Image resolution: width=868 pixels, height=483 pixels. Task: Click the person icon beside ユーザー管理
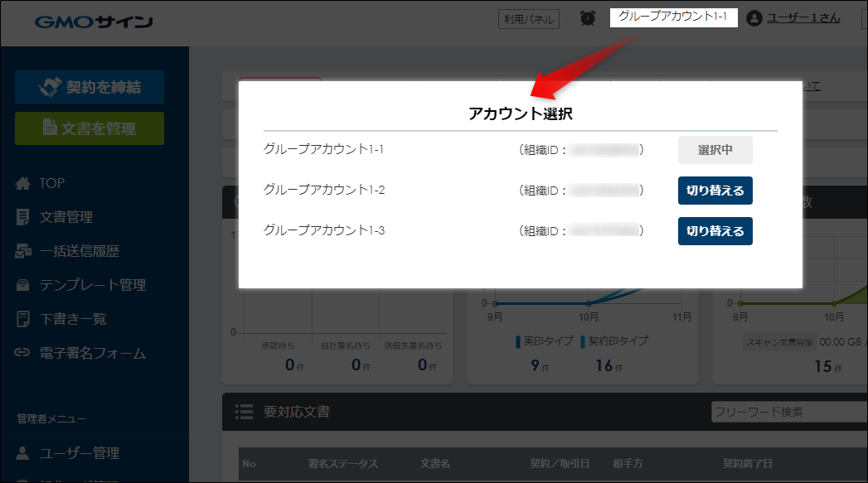[x=22, y=453]
